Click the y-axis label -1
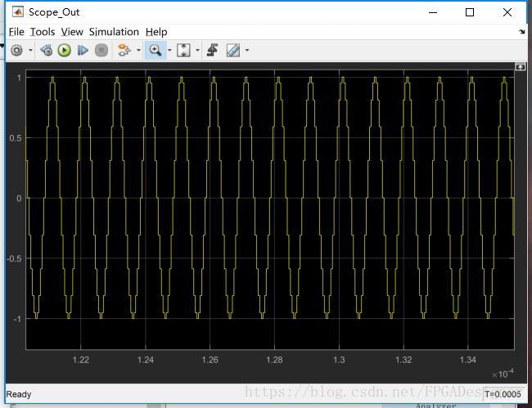This screenshot has height=408, width=532. [x=17, y=319]
